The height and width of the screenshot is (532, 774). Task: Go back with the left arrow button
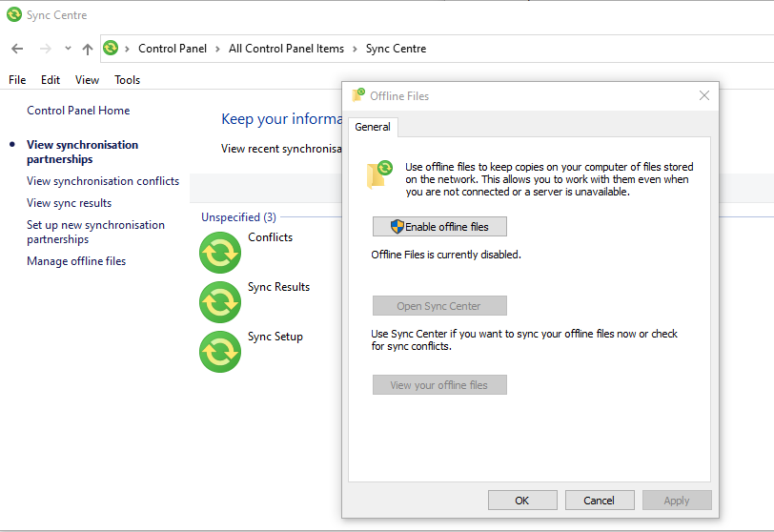[x=17, y=49]
